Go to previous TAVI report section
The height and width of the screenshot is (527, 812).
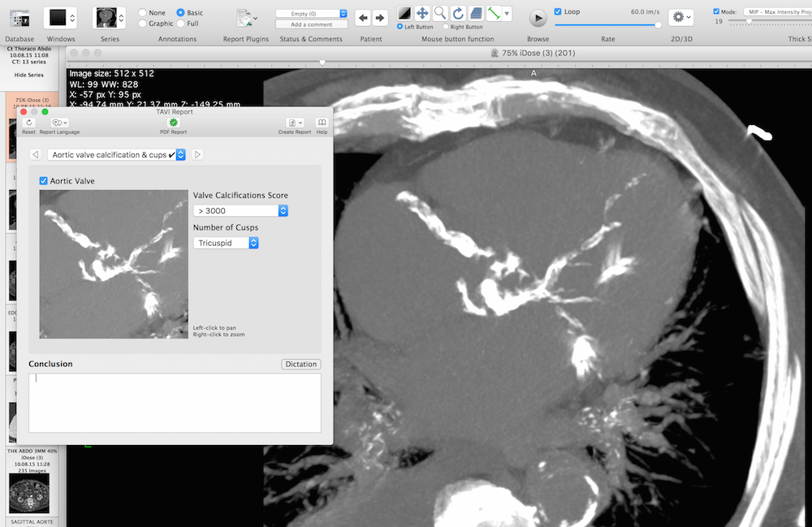(35, 155)
